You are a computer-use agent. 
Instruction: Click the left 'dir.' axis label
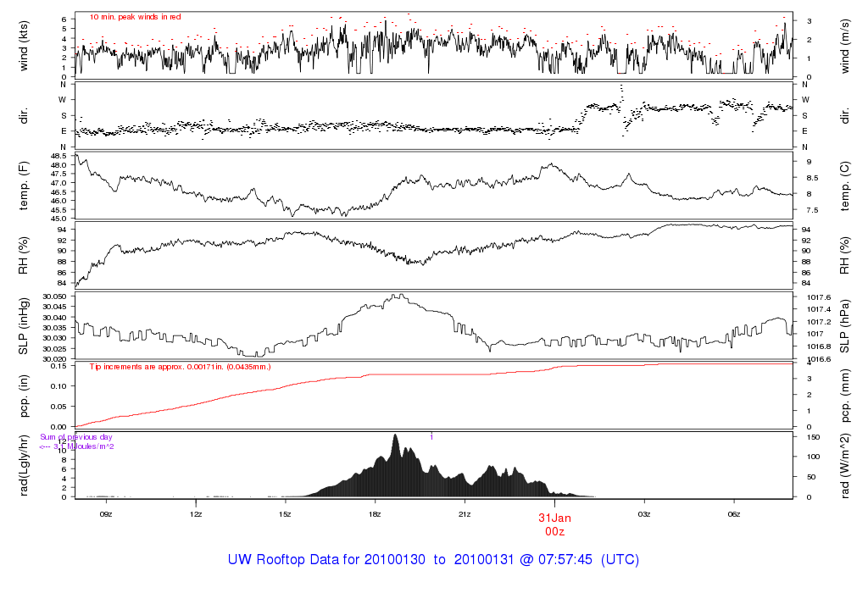[23, 116]
